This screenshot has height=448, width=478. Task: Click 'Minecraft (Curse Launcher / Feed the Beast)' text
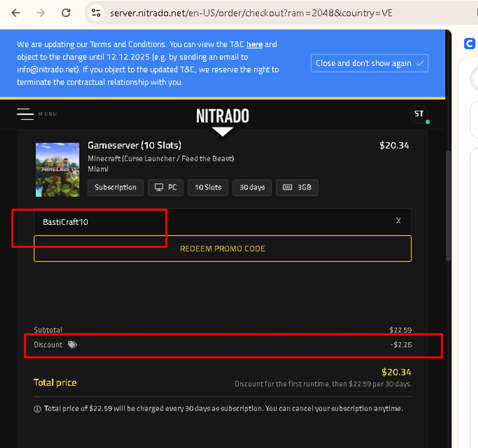(x=161, y=158)
